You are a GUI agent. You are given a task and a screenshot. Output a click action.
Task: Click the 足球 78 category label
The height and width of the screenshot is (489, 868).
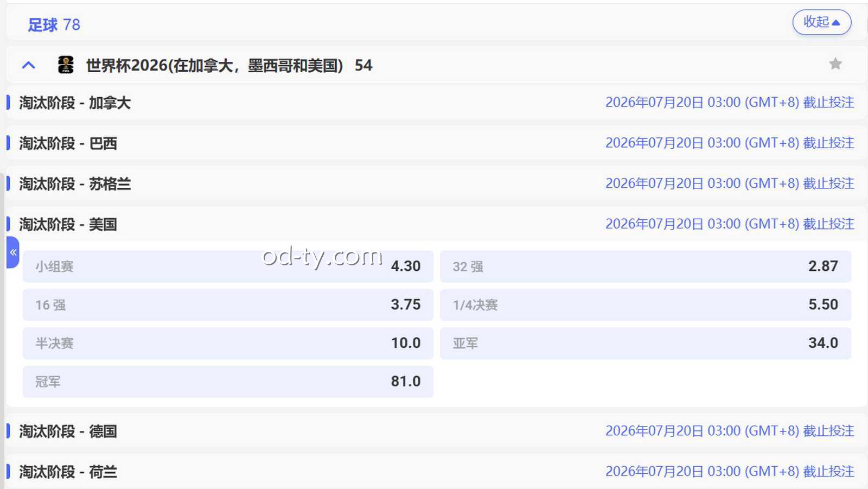coord(54,24)
